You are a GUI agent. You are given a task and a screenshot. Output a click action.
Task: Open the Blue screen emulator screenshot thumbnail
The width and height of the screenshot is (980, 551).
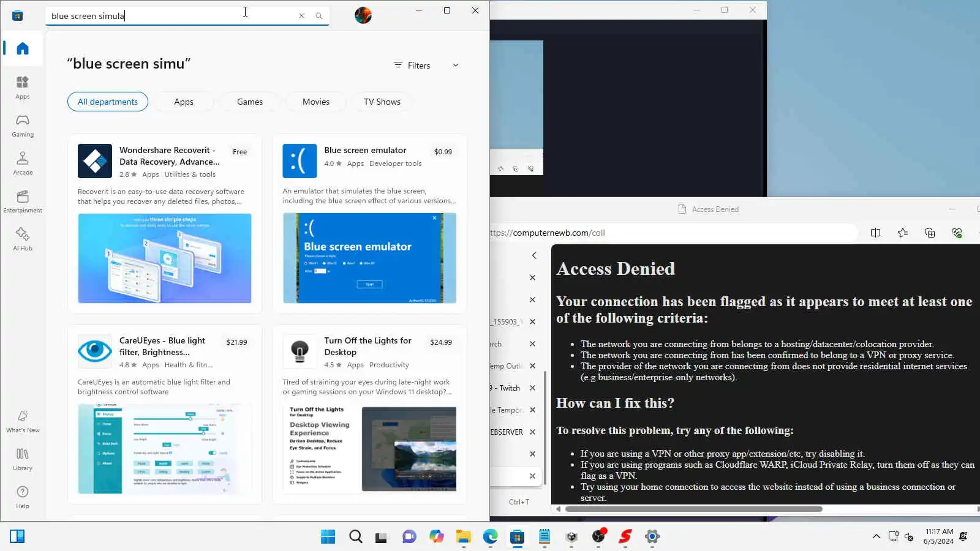[x=369, y=258]
